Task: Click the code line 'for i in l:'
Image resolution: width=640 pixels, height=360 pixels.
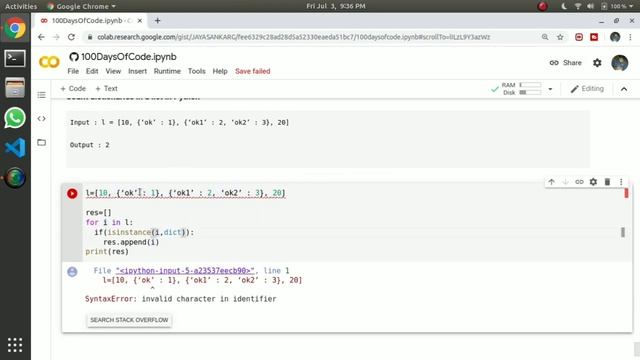Action: pos(109,222)
